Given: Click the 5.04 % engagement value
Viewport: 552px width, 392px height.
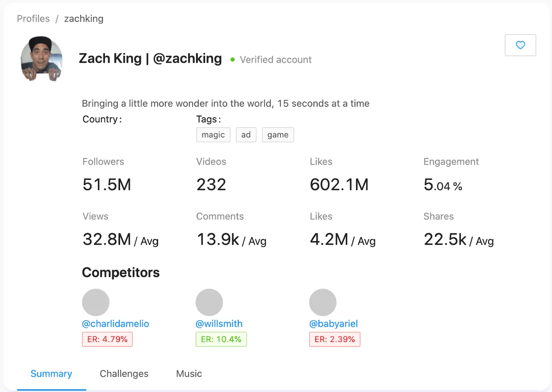Looking at the screenshot, I should [443, 185].
